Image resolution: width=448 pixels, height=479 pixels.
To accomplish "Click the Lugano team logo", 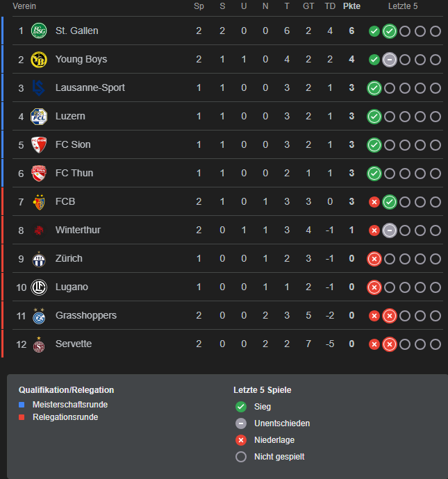I will pos(39,287).
